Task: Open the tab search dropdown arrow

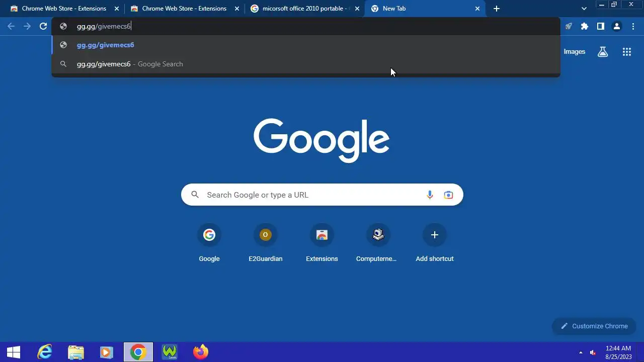Action: 584,9
